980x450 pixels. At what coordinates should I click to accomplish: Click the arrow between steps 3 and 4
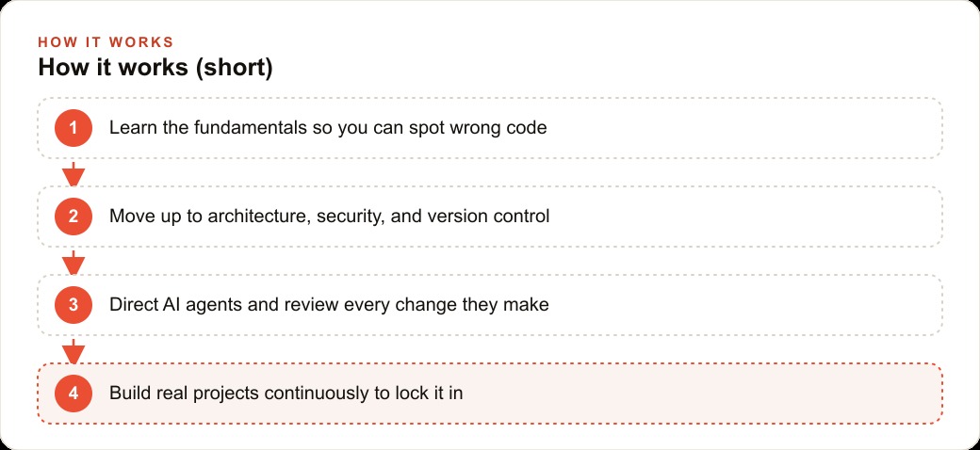click(x=73, y=351)
